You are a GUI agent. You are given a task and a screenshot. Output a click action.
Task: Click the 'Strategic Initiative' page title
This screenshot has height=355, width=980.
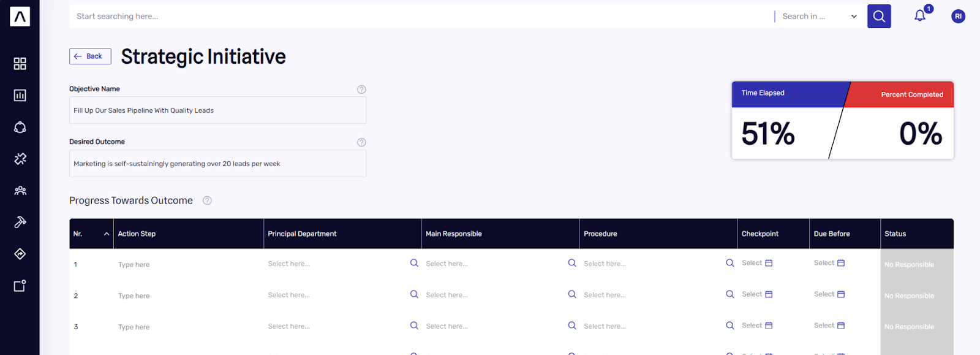click(x=203, y=56)
